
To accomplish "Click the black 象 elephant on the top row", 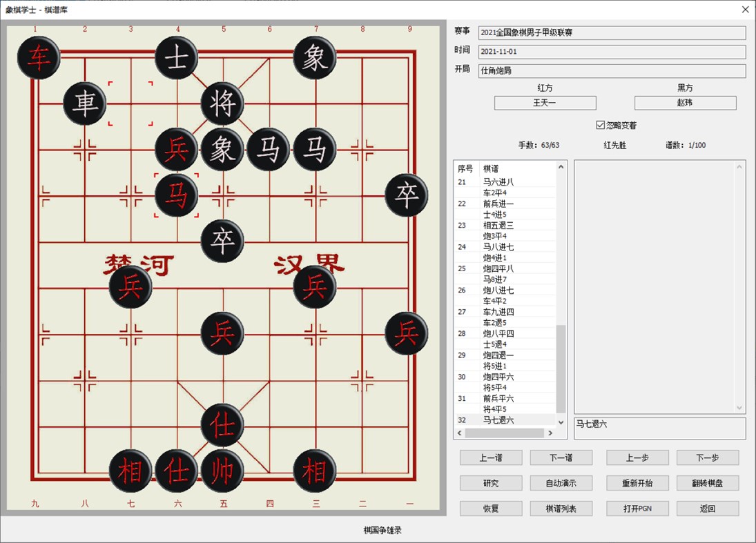I will coord(314,59).
